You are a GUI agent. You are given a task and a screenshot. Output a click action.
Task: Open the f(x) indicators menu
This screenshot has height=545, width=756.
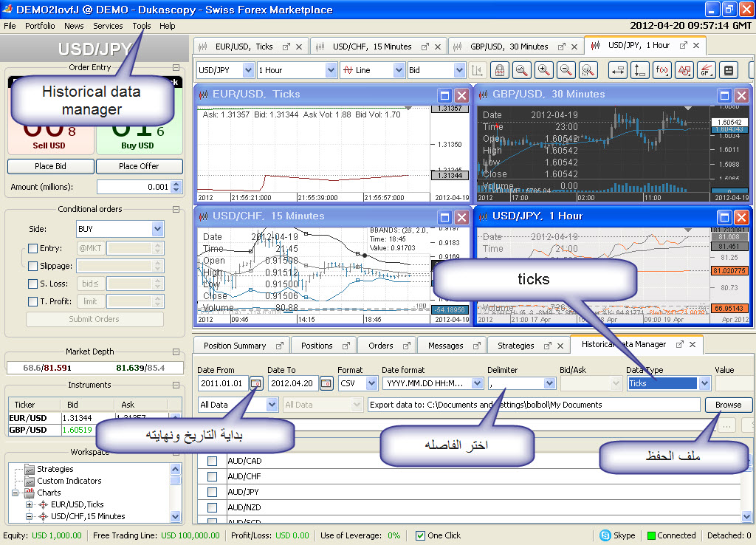pos(662,70)
